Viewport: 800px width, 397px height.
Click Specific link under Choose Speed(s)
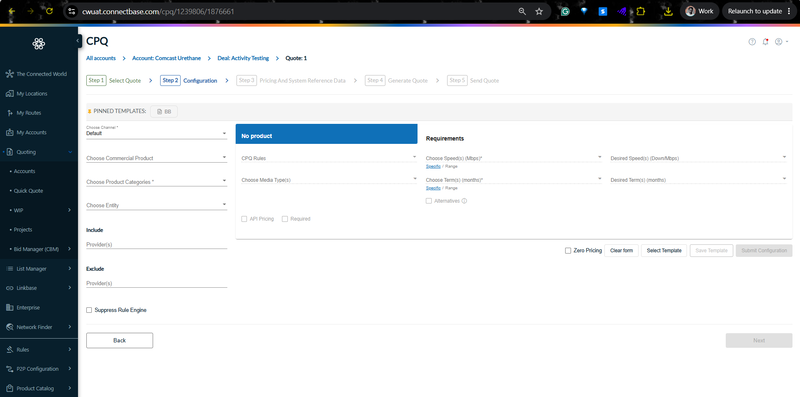[x=433, y=166]
